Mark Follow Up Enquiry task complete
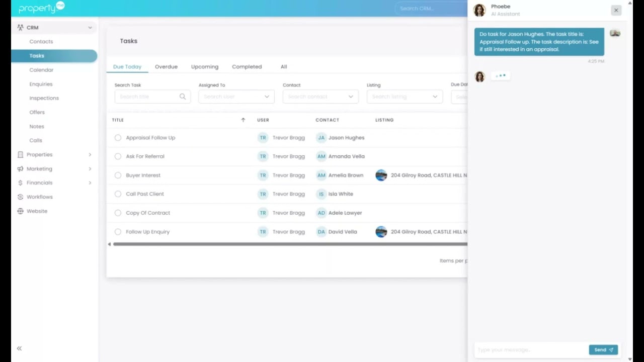This screenshot has width=644, height=362. [118, 232]
